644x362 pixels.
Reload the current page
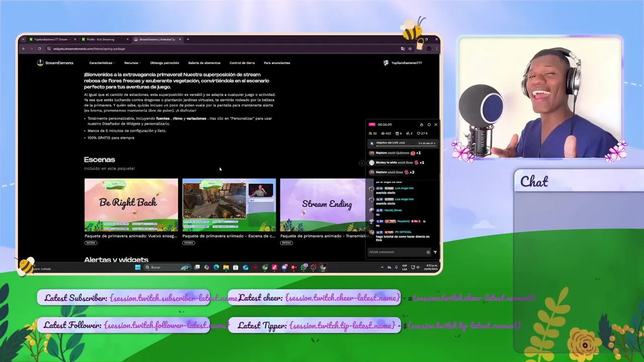(39, 49)
